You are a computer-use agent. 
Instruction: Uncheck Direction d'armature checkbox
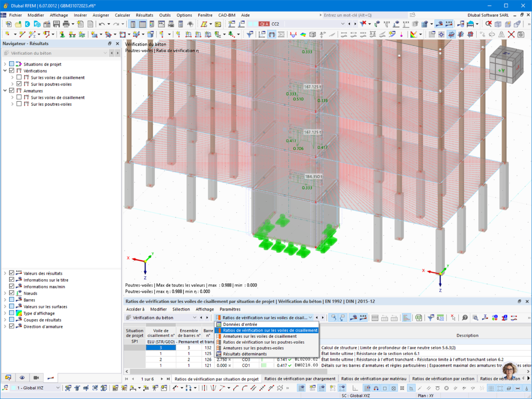pyautogui.click(x=12, y=326)
